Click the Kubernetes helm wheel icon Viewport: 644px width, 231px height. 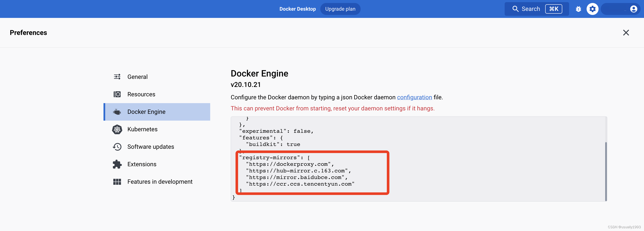(117, 129)
